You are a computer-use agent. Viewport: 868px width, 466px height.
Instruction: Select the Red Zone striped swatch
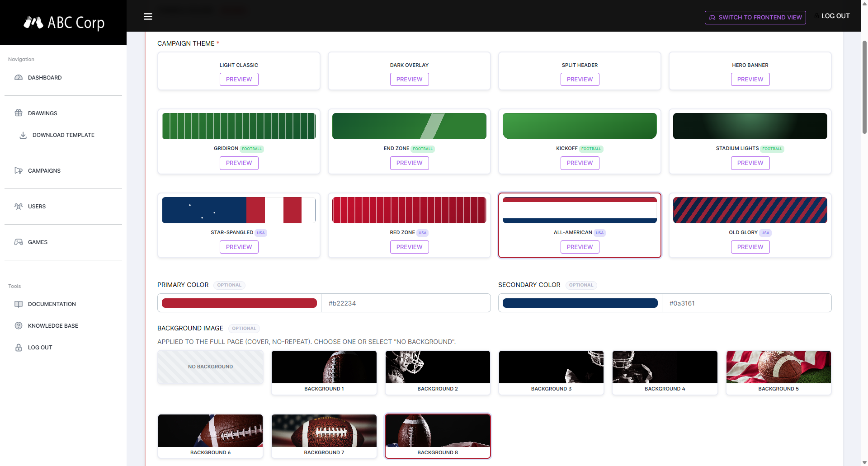pyautogui.click(x=409, y=210)
